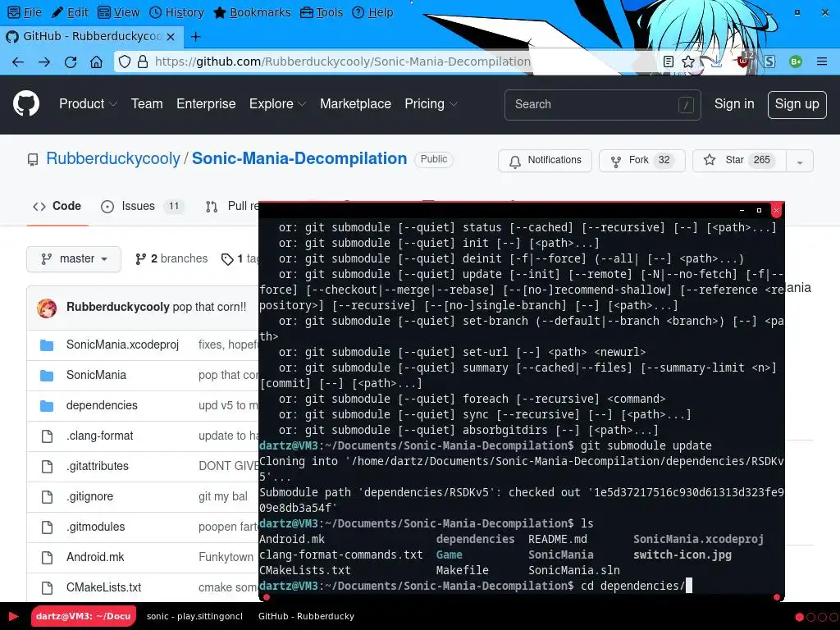Open the 2 branches link
840x630 pixels.
[171, 259]
